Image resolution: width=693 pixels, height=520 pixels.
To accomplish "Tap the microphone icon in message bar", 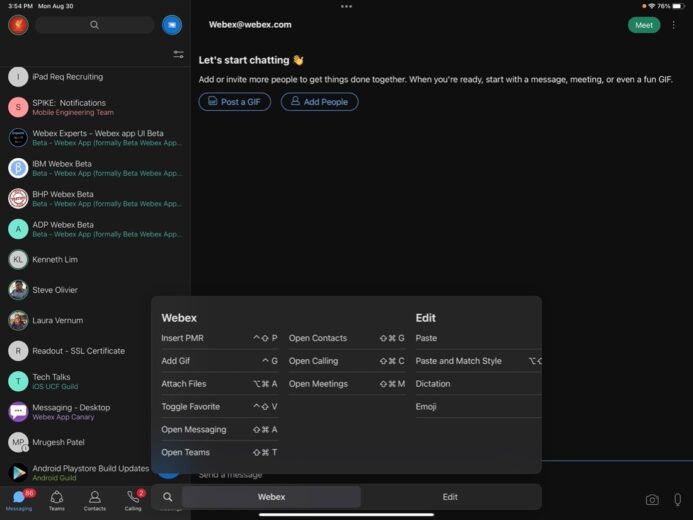I will tap(678, 499).
